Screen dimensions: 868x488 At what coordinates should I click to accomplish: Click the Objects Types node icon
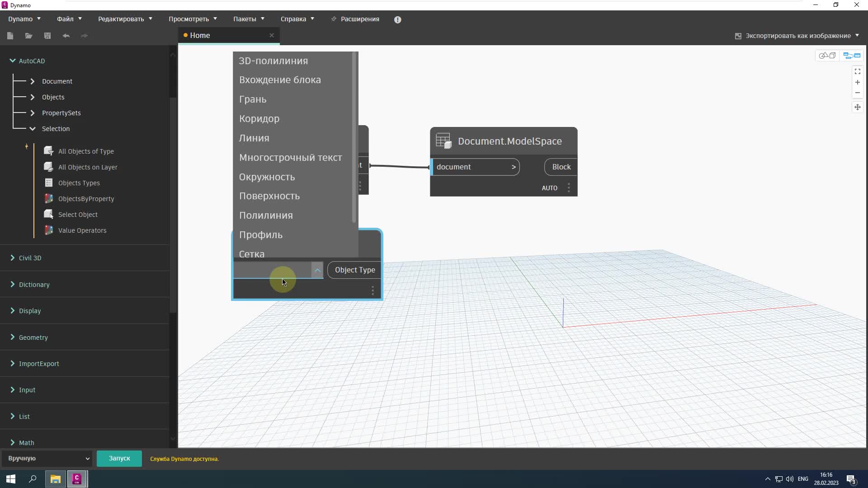[x=48, y=183]
